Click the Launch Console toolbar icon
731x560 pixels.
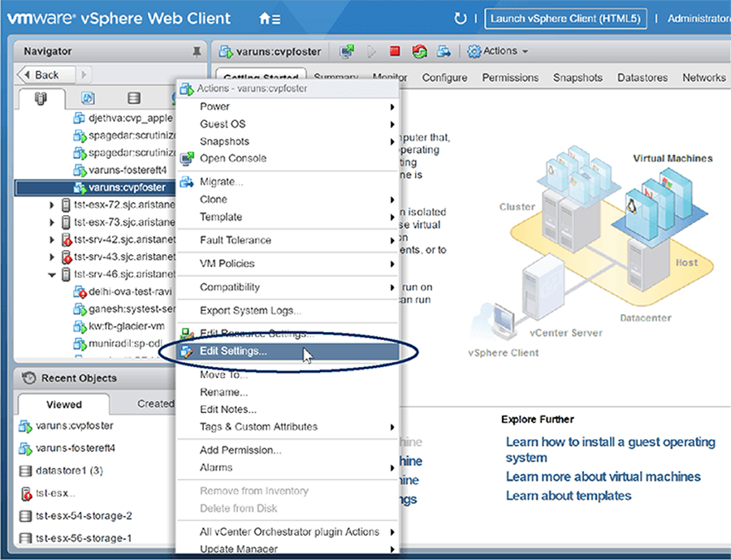click(x=346, y=51)
